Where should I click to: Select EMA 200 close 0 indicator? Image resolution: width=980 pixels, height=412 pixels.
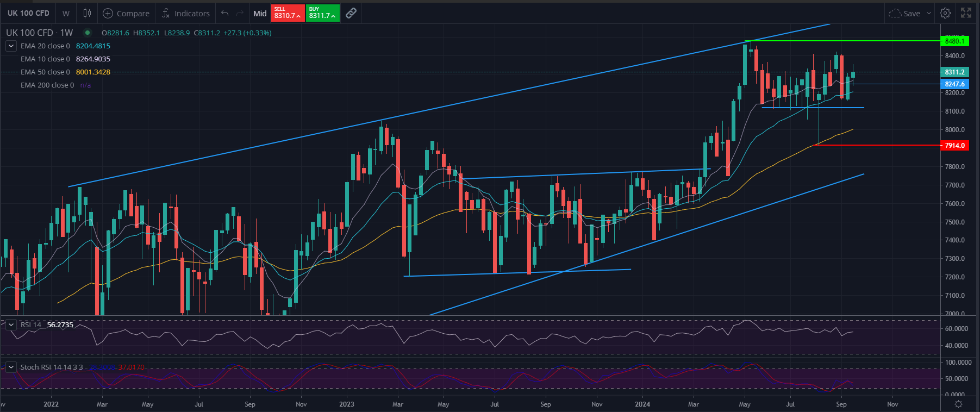[47, 85]
